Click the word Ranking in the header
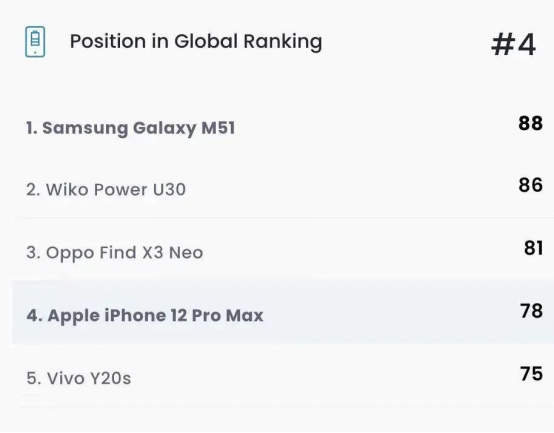This screenshot has width=554, height=433. (x=283, y=42)
